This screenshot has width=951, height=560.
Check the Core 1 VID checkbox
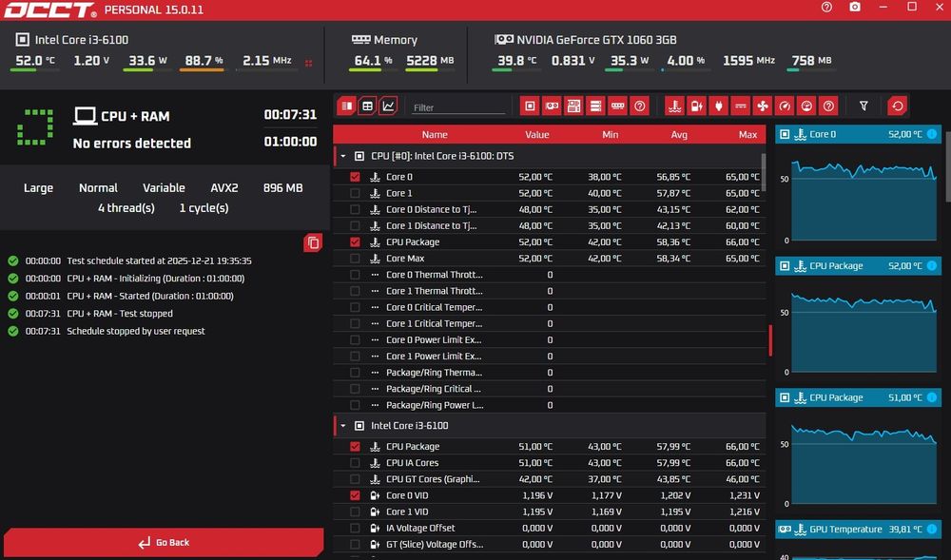point(355,512)
